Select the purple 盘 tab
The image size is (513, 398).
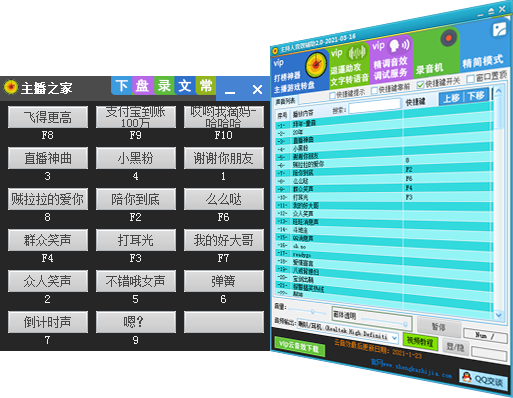(143, 86)
